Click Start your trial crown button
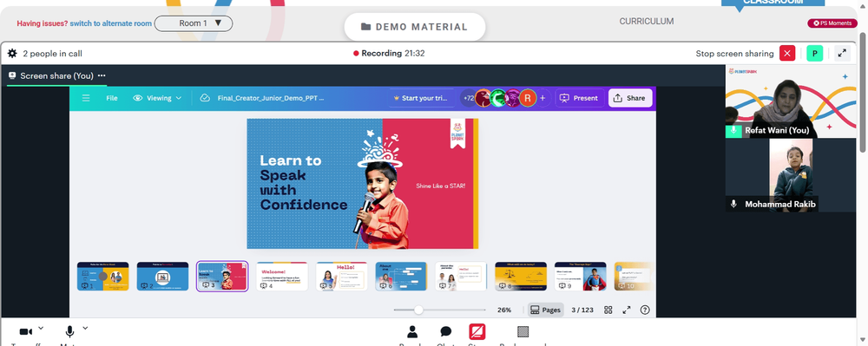 [420, 98]
